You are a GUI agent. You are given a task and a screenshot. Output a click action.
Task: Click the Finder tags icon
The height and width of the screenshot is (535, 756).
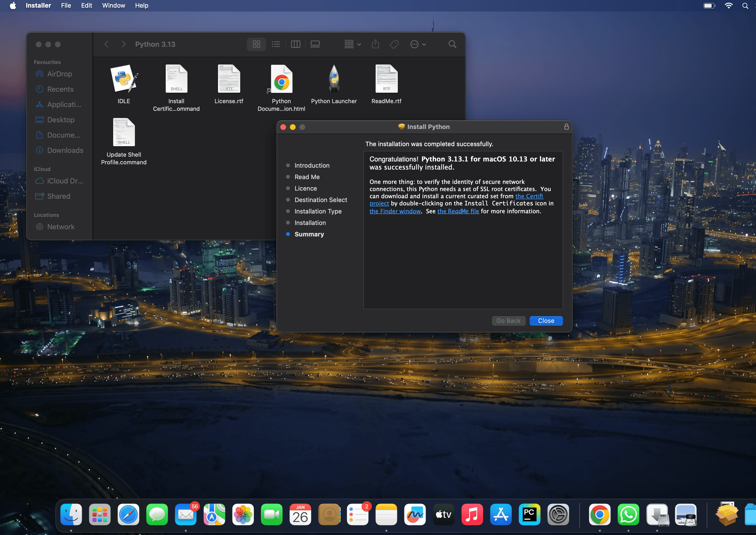tap(394, 44)
